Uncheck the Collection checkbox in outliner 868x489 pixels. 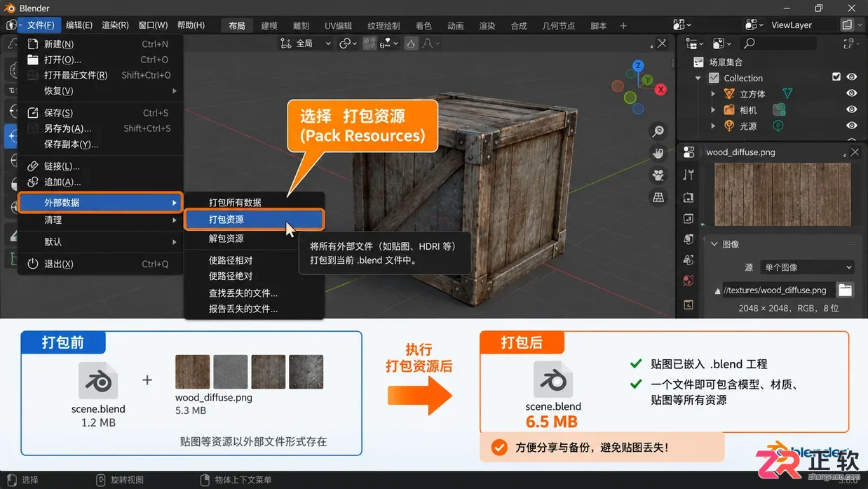point(714,78)
